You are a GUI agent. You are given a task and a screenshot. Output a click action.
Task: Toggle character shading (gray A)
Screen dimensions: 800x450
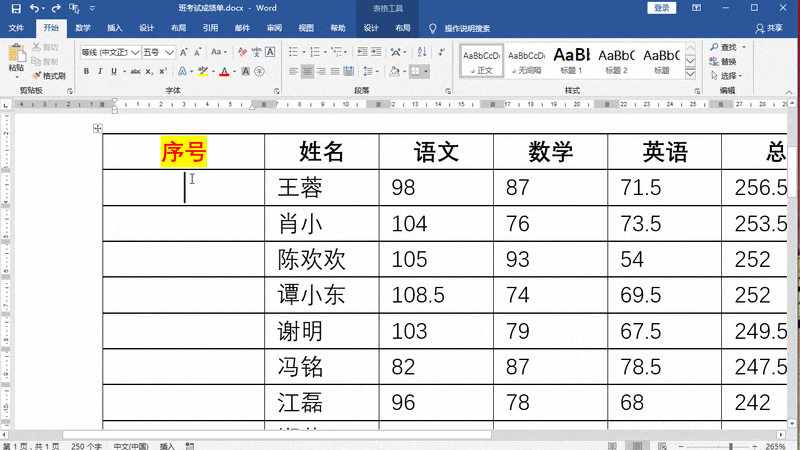pyautogui.click(x=245, y=71)
